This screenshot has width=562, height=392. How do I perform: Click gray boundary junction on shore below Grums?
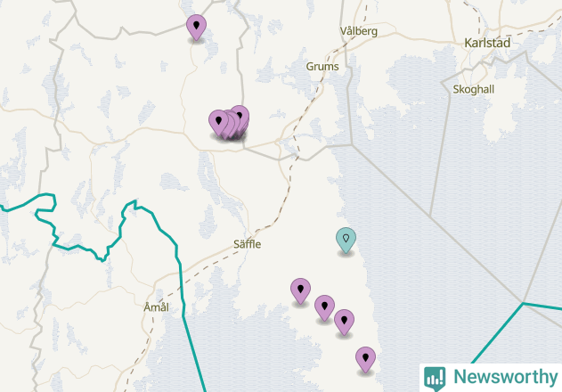click(352, 145)
